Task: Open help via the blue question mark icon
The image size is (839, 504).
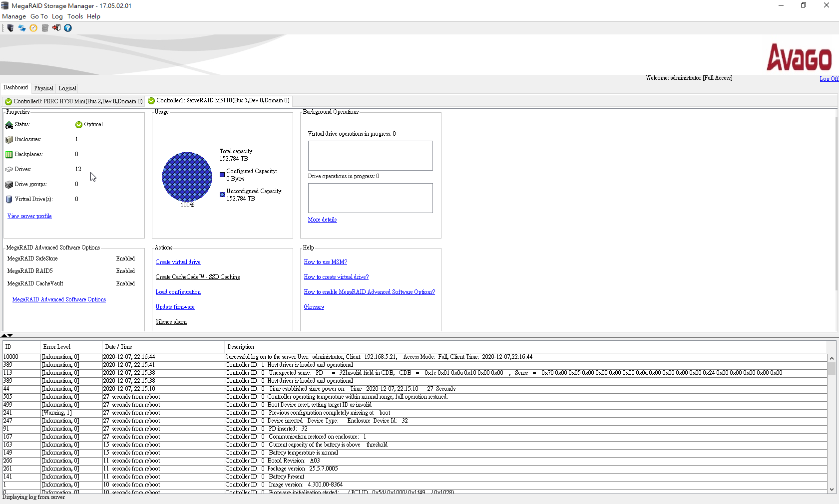Action: point(68,28)
